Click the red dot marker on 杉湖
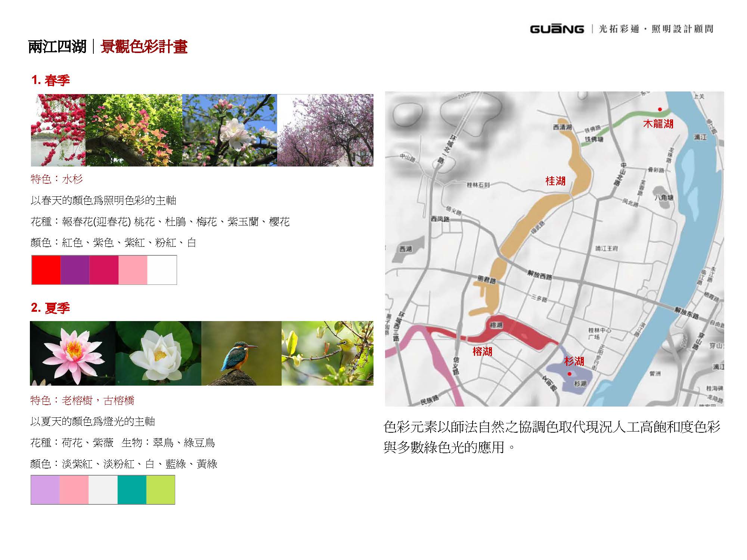The height and width of the screenshot is (560, 747). (569, 374)
